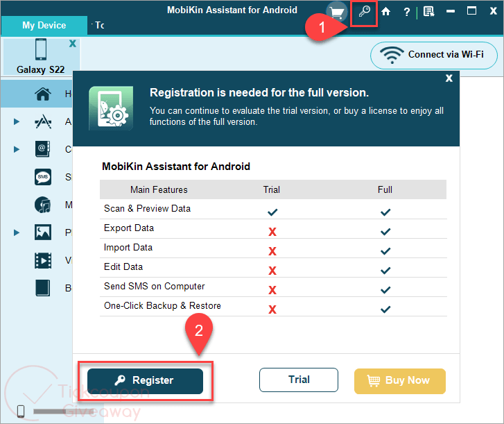The height and width of the screenshot is (424, 504).
Task: Close the registration dialog
Action: click(x=449, y=78)
